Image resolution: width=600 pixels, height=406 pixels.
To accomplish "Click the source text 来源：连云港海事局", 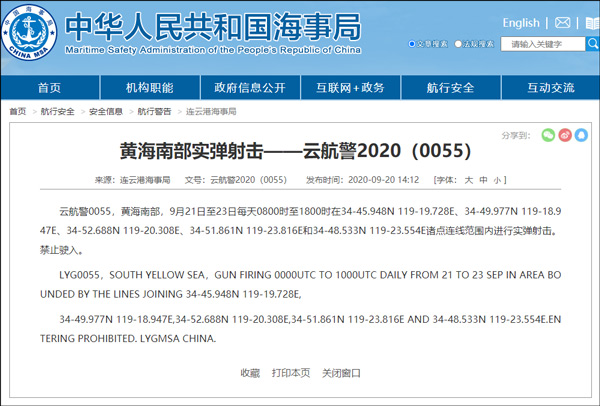I will pos(132,180).
